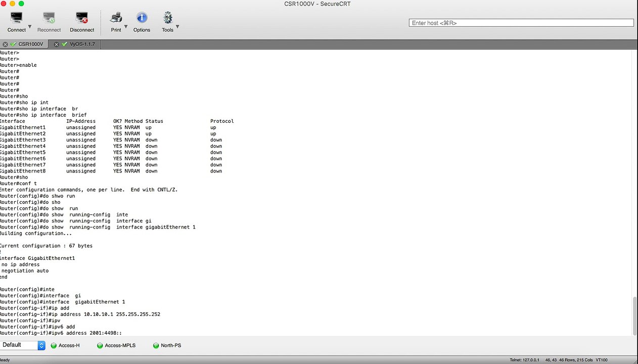638x364 pixels.
Task: Click the yellow window minimize button
Action: coord(12,4)
